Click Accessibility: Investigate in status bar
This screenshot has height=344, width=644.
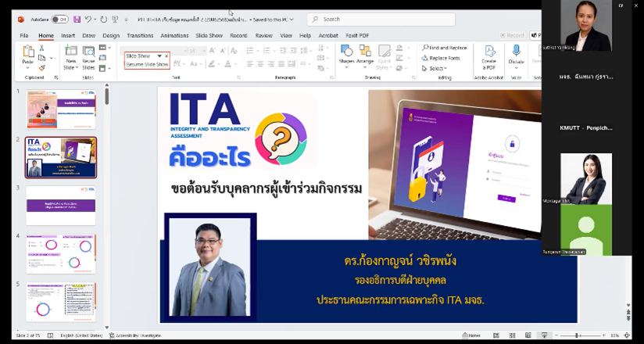135,335
